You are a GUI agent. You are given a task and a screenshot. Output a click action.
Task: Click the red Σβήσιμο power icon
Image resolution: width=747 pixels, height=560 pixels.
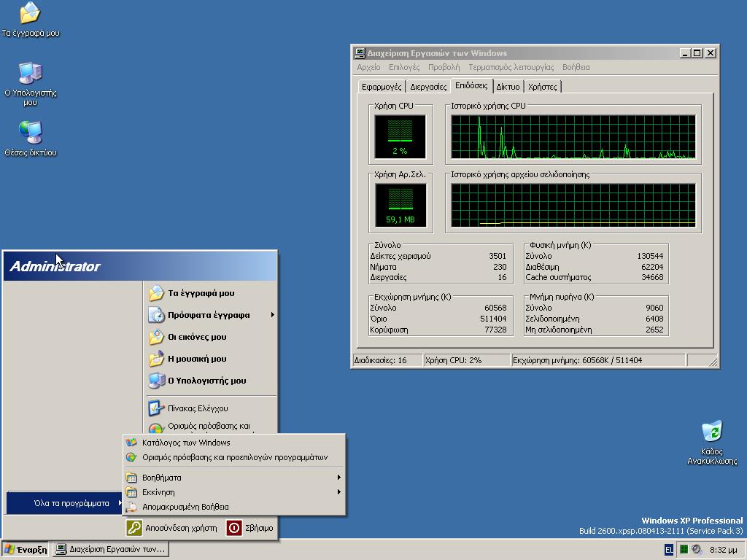pos(234,528)
